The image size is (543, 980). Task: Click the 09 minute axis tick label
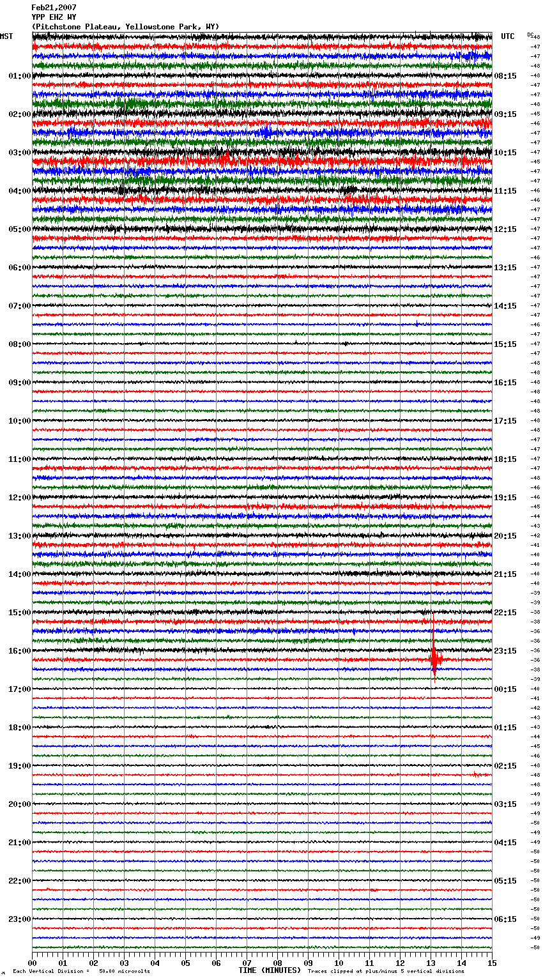pyautogui.click(x=308, y=963)
